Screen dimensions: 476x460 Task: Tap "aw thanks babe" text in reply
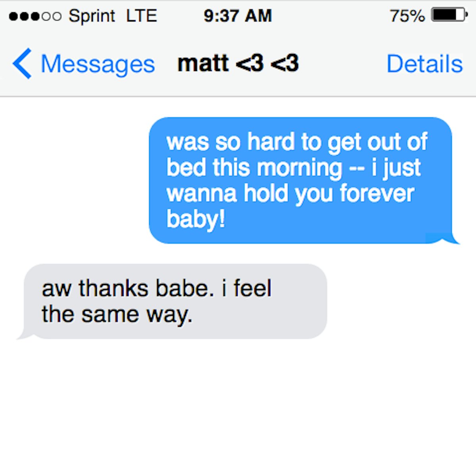point(125,288)
